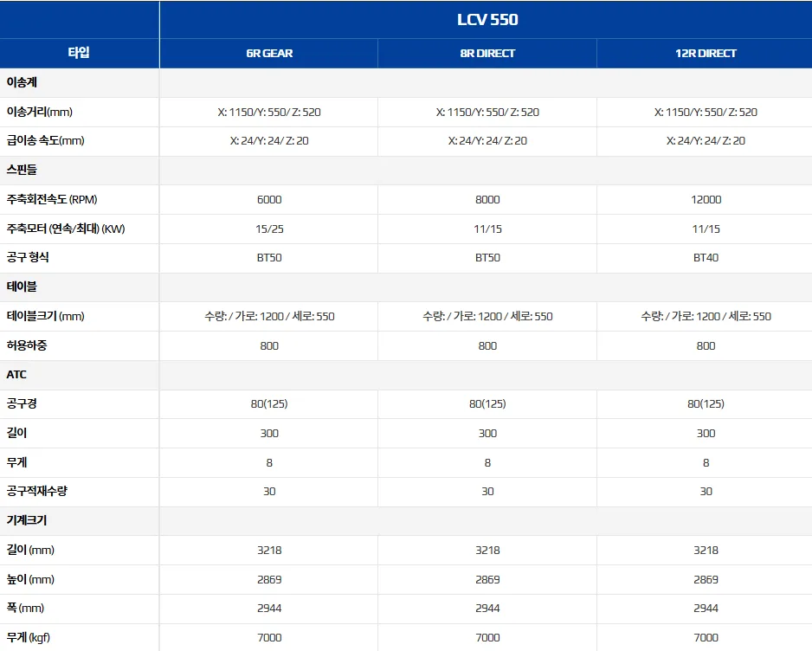Click the 주축모터 (연속/최대) (KW) label
Viewport: 812px width, 651px height.
[x=66, y=229]
